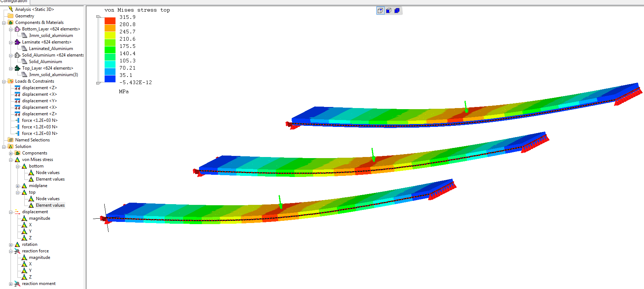
Task: Select Analysis <Static 3D> tree item
Action: point(35,9)
